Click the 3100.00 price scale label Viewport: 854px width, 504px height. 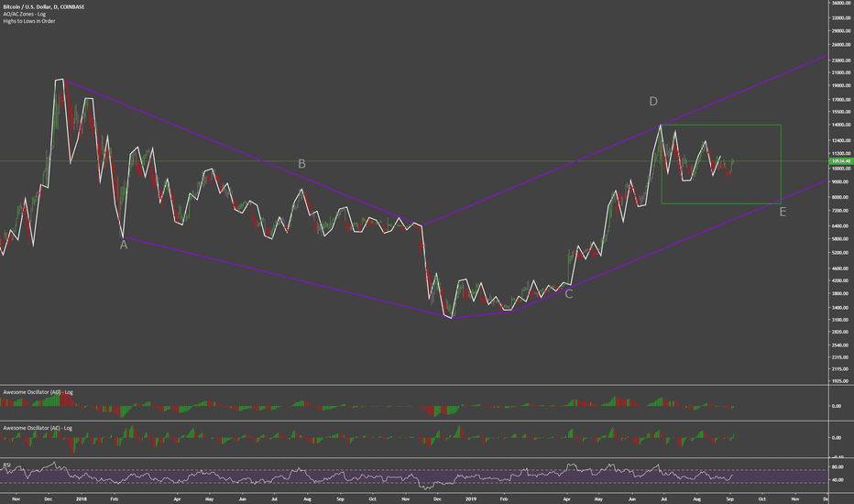pyautogui.click(x=841, y=320)
